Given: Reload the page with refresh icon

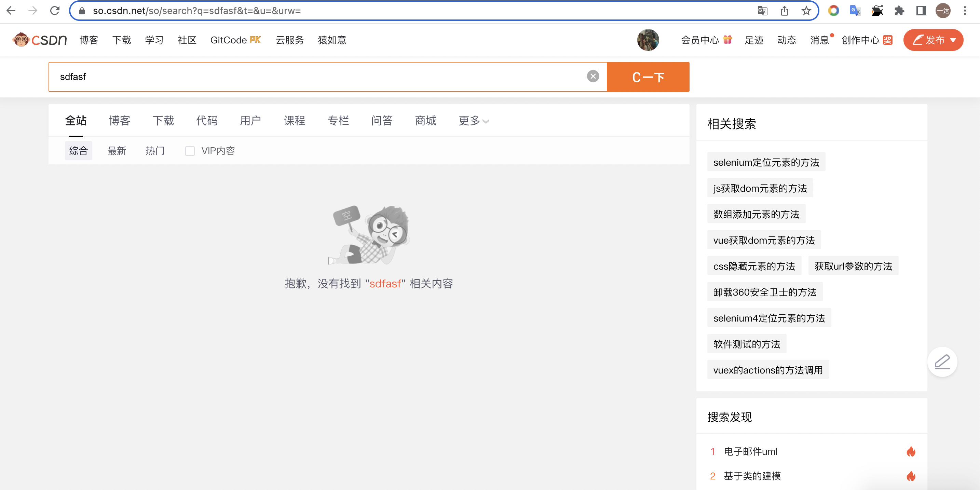Looking at the screenshot, I should [x=55, y=11].
